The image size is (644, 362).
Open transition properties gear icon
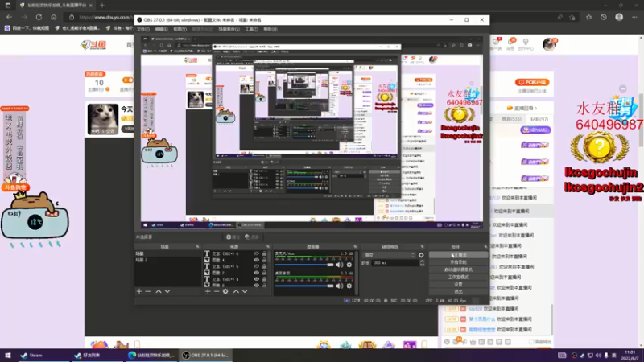[421, 255]
